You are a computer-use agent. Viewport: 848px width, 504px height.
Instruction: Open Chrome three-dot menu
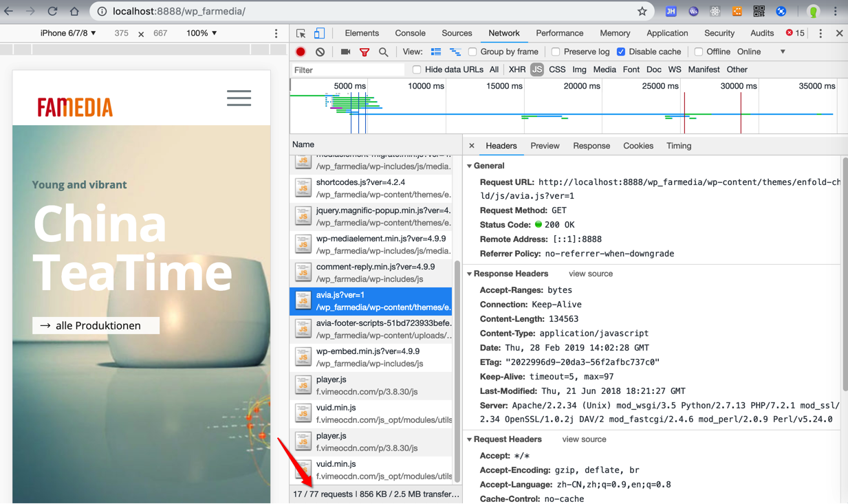click(x=835, y=11)
